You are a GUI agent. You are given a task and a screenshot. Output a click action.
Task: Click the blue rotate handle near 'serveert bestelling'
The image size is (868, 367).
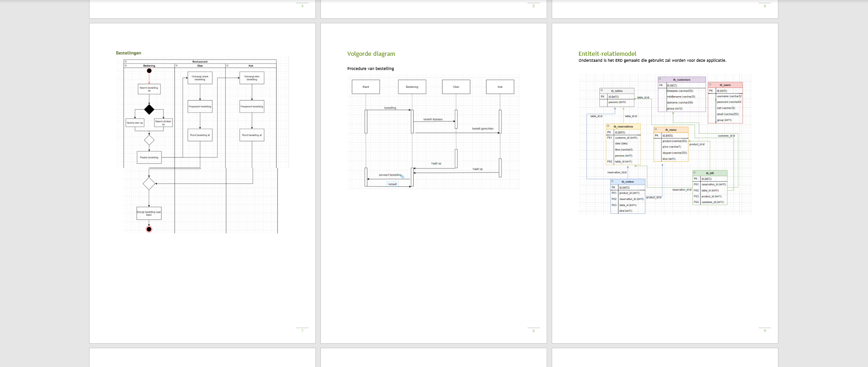pyautogui.click(x=403, y=177)
